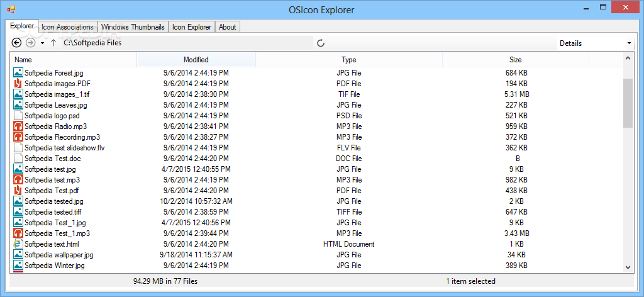Click the C:\Softpedia Files address field
Viewport: 644px width, 297px height.
[x=187, y=43]
